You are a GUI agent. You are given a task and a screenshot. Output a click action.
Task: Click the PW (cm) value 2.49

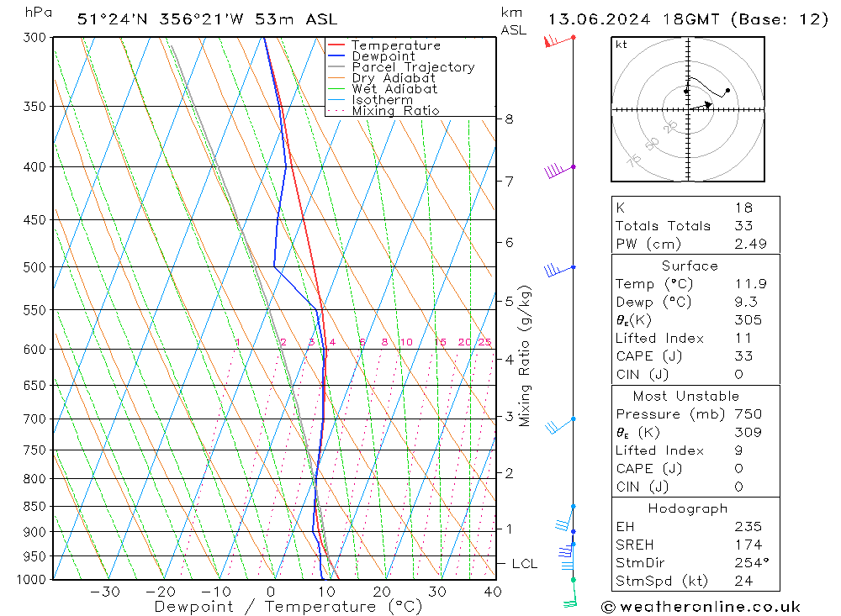(x=751, y=244)
